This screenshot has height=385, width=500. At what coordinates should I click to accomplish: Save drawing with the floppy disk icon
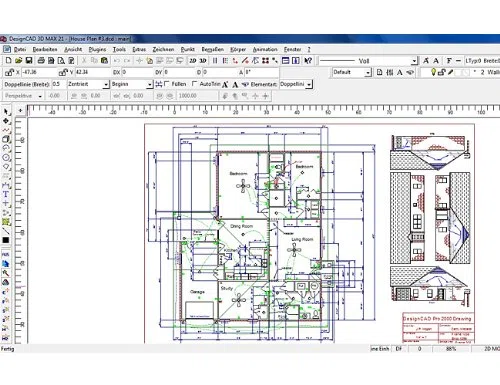pos(29,60)
